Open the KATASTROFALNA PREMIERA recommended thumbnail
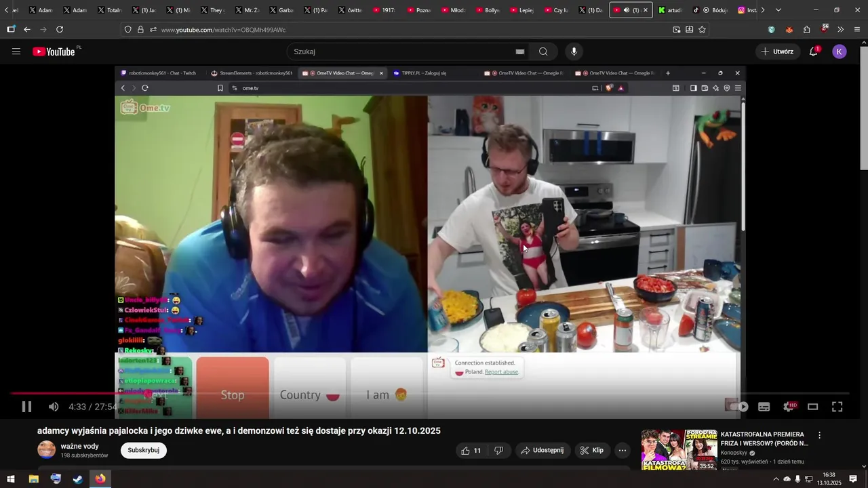Screen dimensions: 868x488 679,449
